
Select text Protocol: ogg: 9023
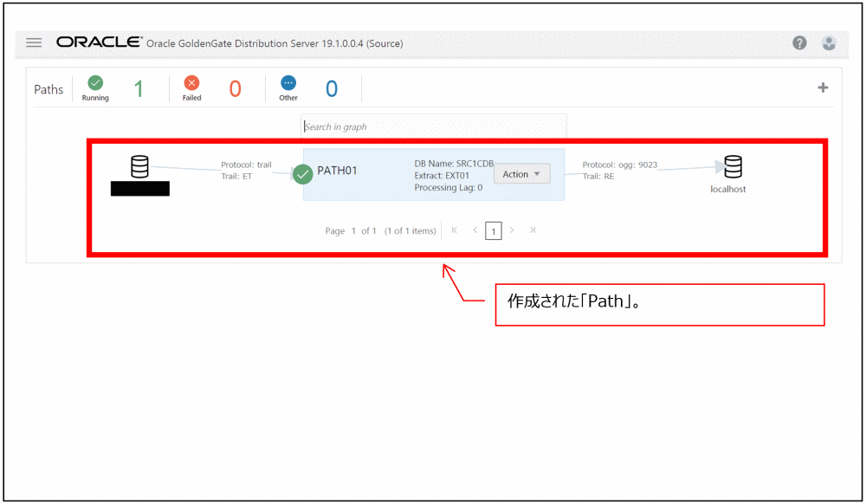620,165
